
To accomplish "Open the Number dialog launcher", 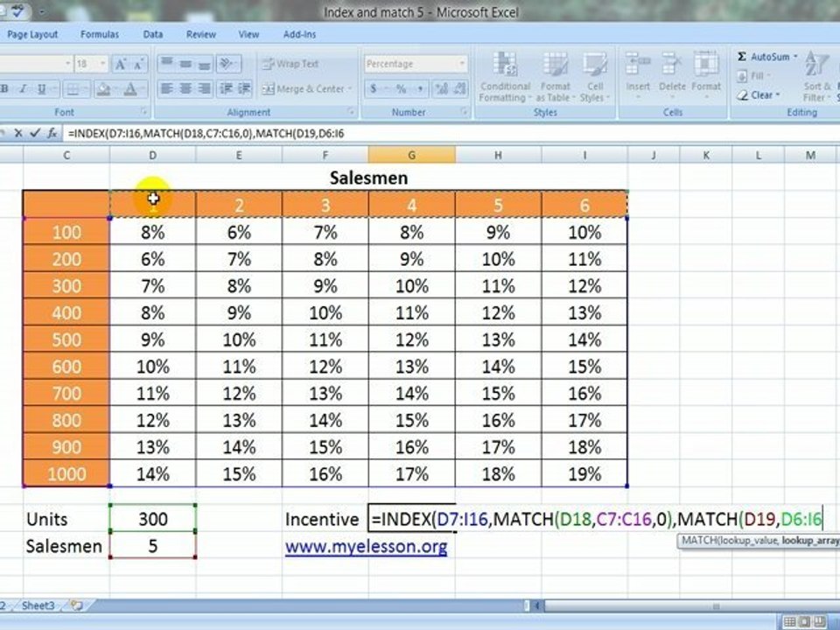I will point(464,111).
